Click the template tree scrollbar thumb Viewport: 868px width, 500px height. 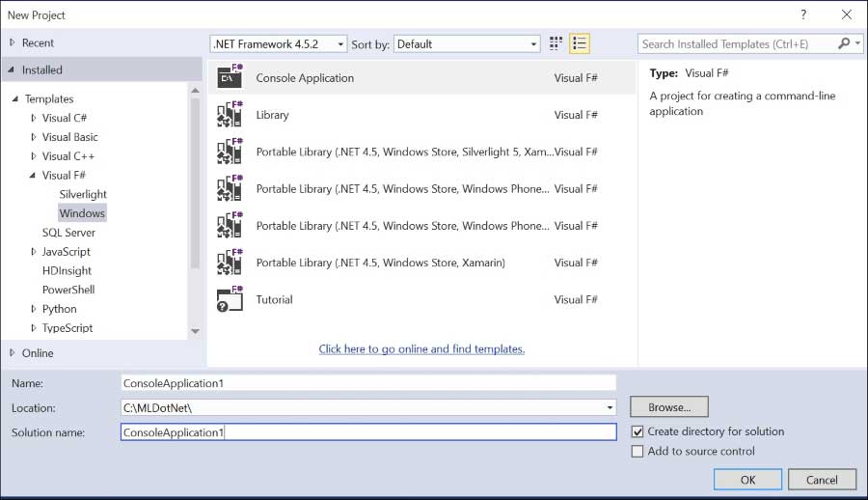click(x=195, y=183)
